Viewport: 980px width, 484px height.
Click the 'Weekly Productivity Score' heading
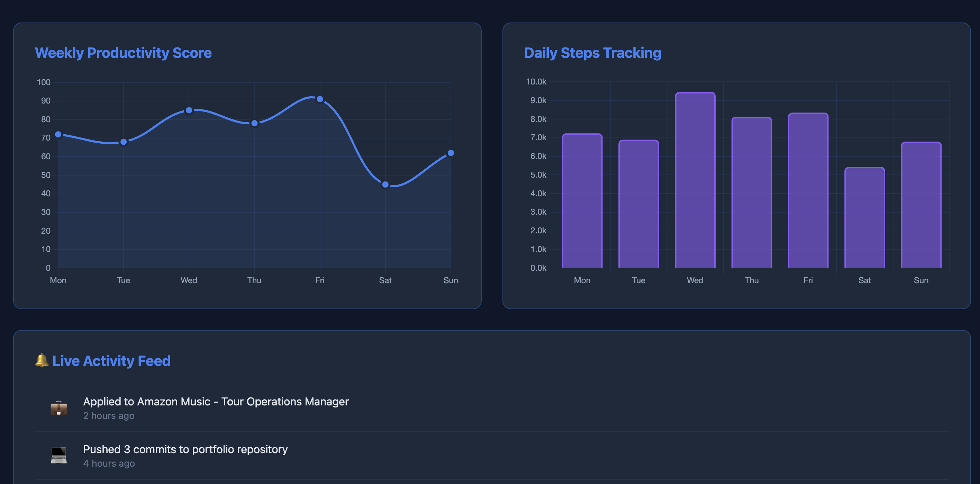click(123, 53)
